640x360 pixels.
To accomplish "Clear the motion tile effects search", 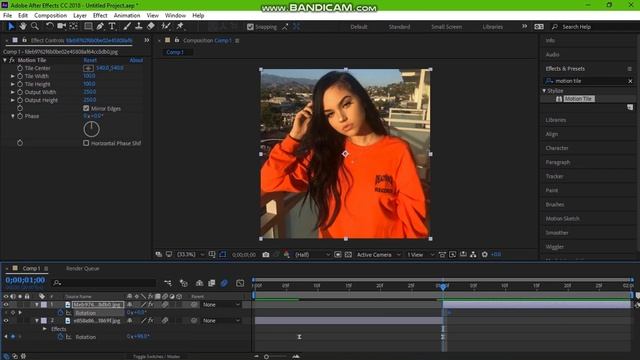I will click(x=630, y=81).
